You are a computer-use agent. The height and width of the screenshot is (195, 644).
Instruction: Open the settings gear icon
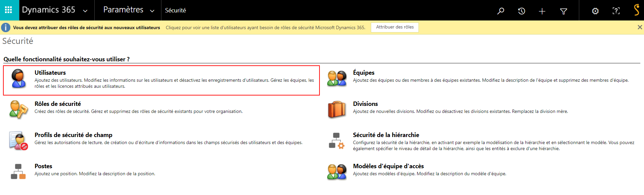click(x=595, y=11)
